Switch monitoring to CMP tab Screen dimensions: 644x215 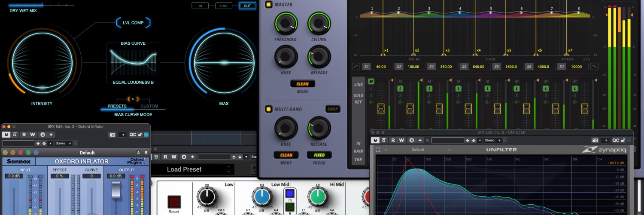[x=224, y=6]
